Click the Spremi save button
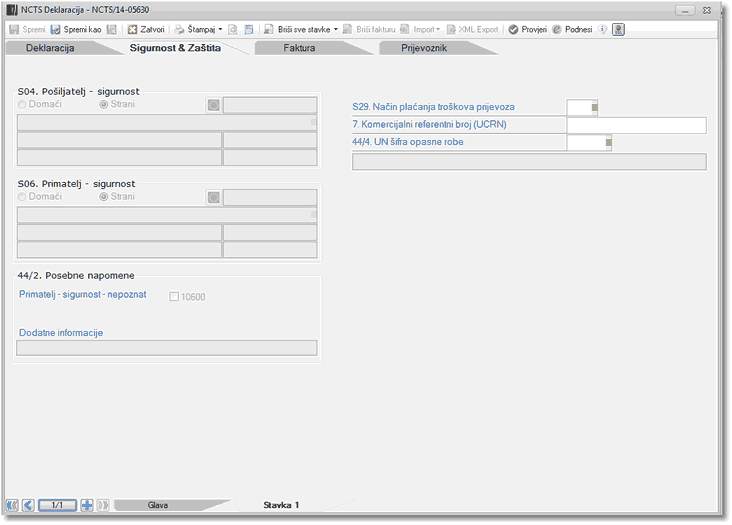This screenshot has width=732, height=525. (x=28, y=29)
